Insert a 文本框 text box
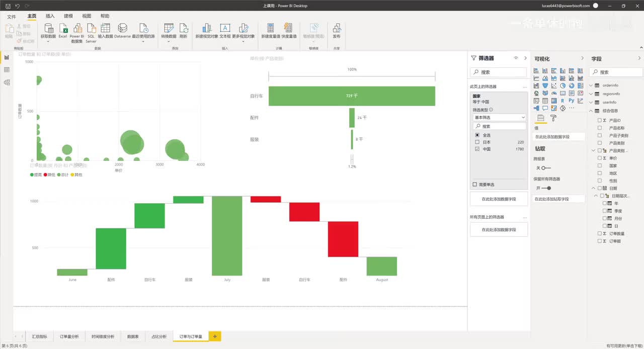The height and width of the screenshot is (349, 644). coord(225,31)
